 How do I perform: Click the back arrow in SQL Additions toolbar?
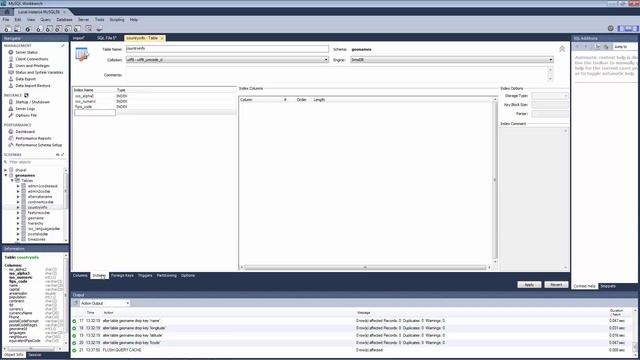577,47
